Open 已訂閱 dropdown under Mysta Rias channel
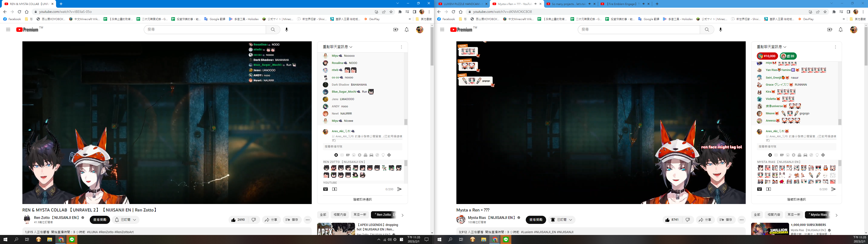 pyautogui.click(x=561, y=220)
